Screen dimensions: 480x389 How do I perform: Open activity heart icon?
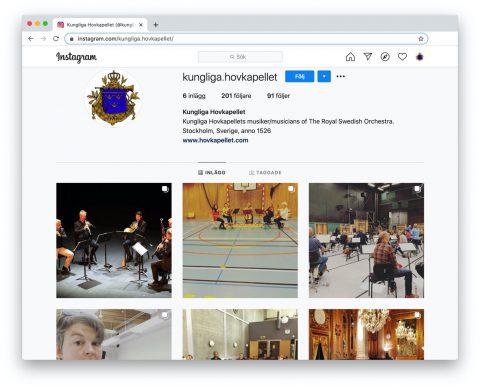402,57
